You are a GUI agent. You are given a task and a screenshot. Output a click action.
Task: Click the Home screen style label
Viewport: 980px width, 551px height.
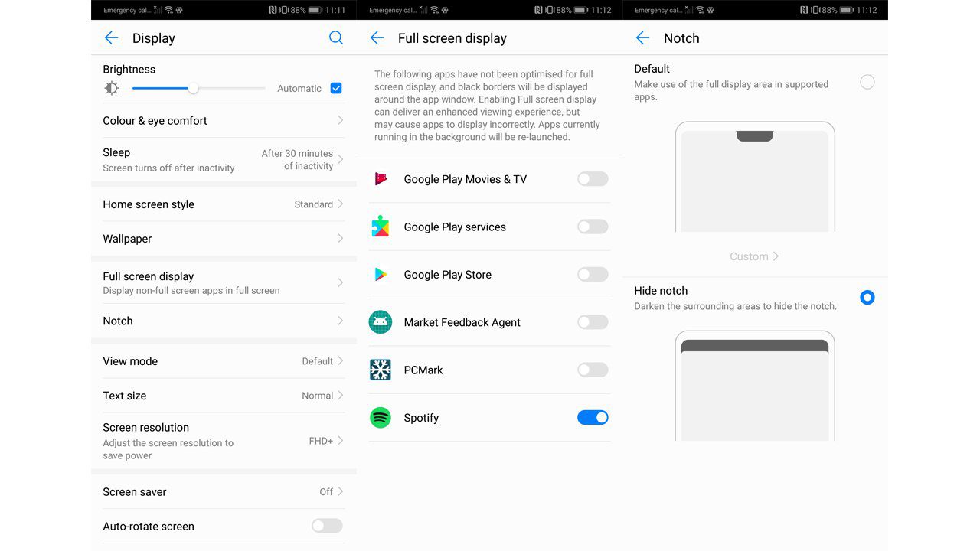pos(149,204)
